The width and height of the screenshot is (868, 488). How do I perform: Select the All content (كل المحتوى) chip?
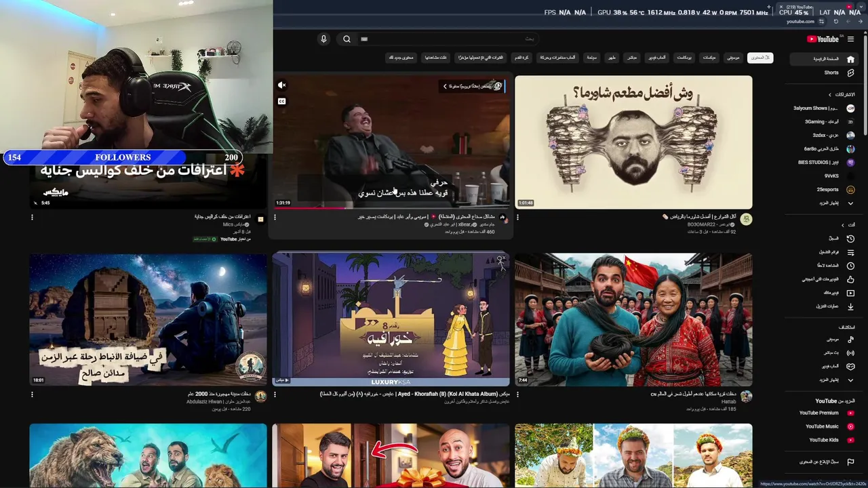tap(760, 58)
